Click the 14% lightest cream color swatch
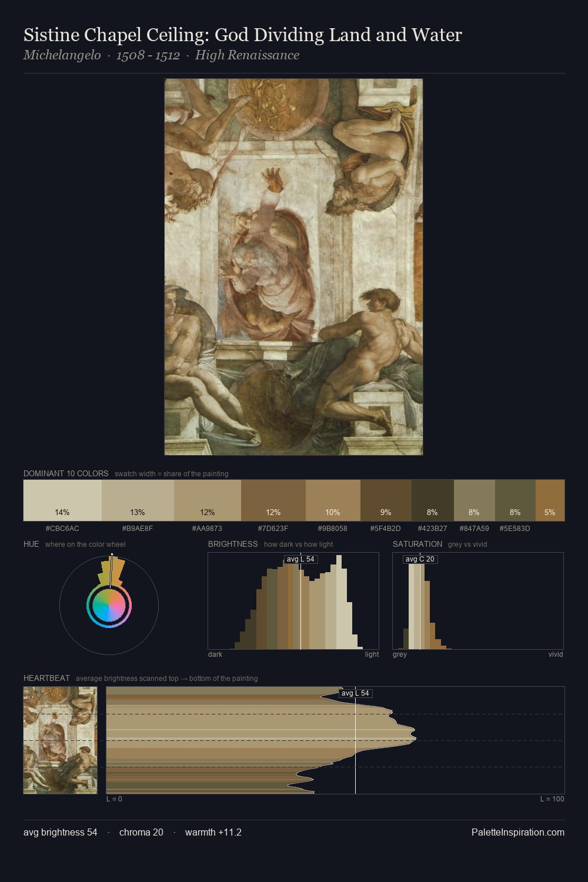The image size is (588, 882). coord(62,500)
